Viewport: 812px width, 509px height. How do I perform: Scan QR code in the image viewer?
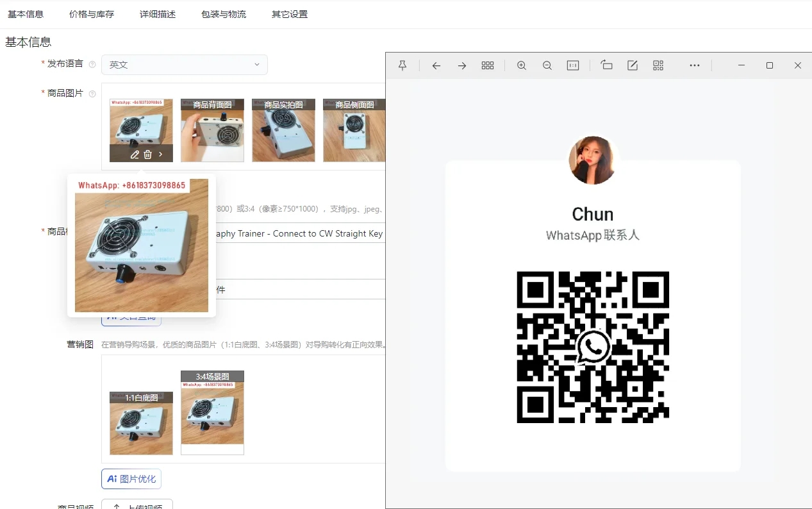[x=658, y=65]
